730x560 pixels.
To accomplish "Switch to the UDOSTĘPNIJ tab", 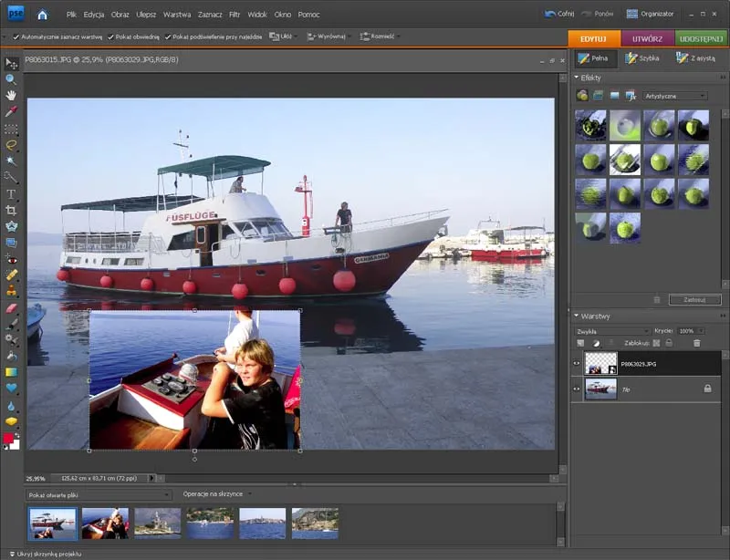I will (x=701, y=38).
